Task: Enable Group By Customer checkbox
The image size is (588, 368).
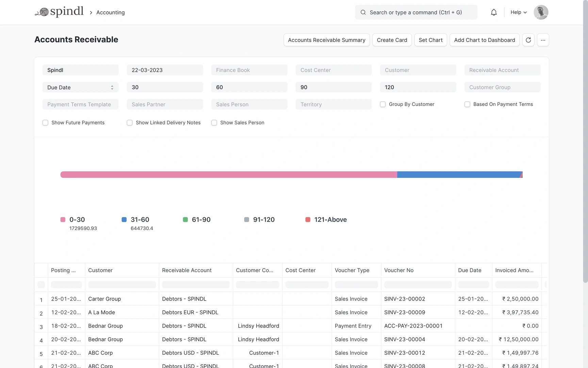Action: (383, 104)
